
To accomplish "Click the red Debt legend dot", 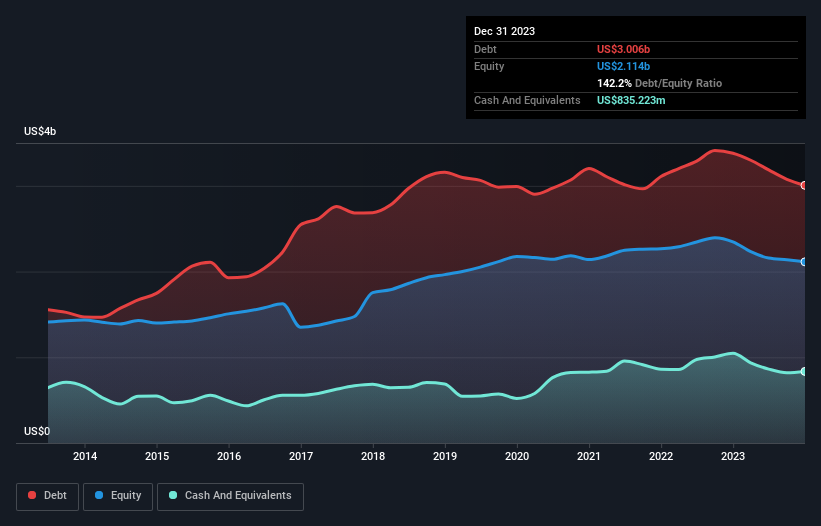I will click(32, 495).
